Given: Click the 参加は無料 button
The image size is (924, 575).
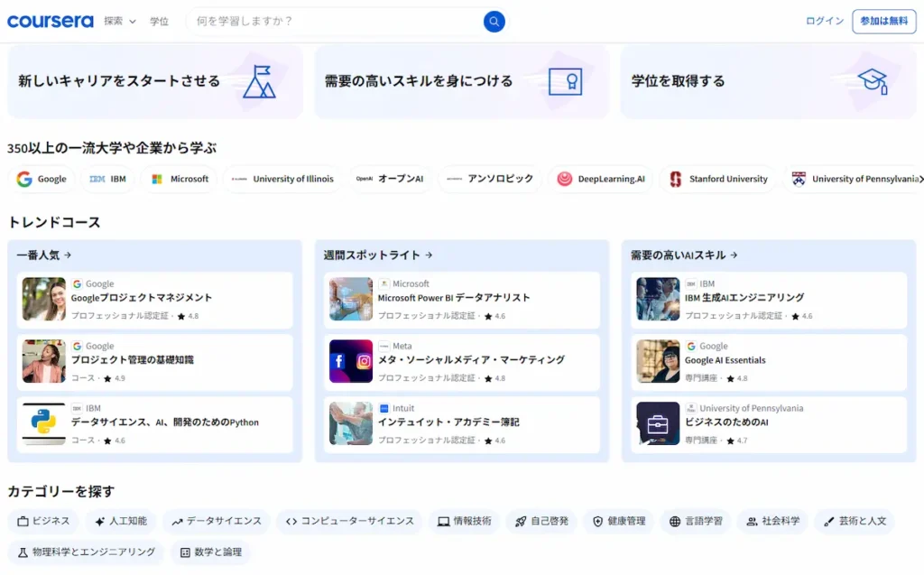Looking at the screenshot, I should tap(884, 21).
